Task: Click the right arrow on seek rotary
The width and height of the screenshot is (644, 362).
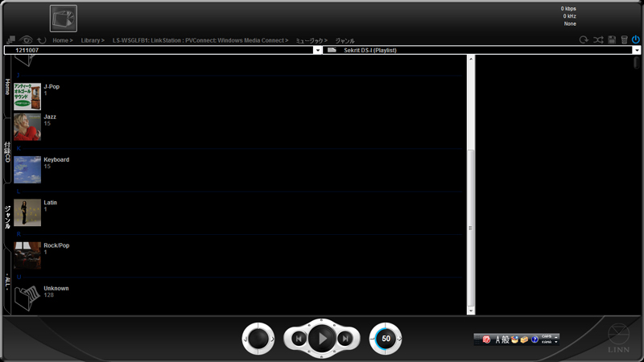Action: (272, 339)
